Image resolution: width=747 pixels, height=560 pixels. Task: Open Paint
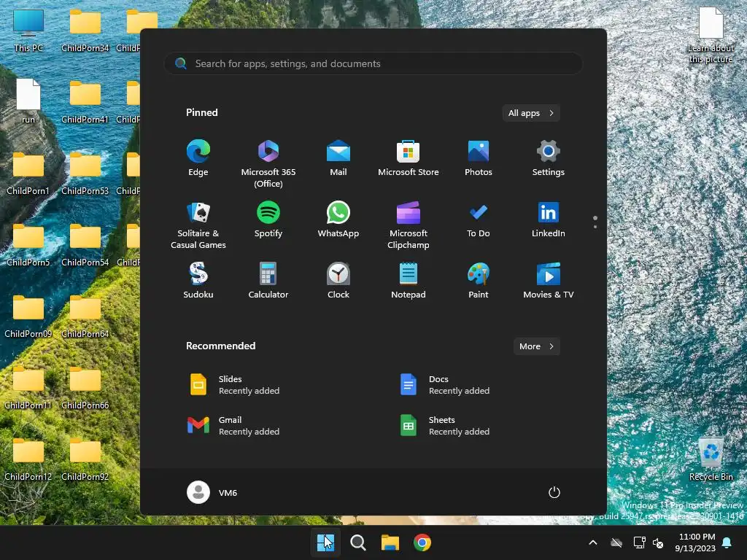(479, 281)
